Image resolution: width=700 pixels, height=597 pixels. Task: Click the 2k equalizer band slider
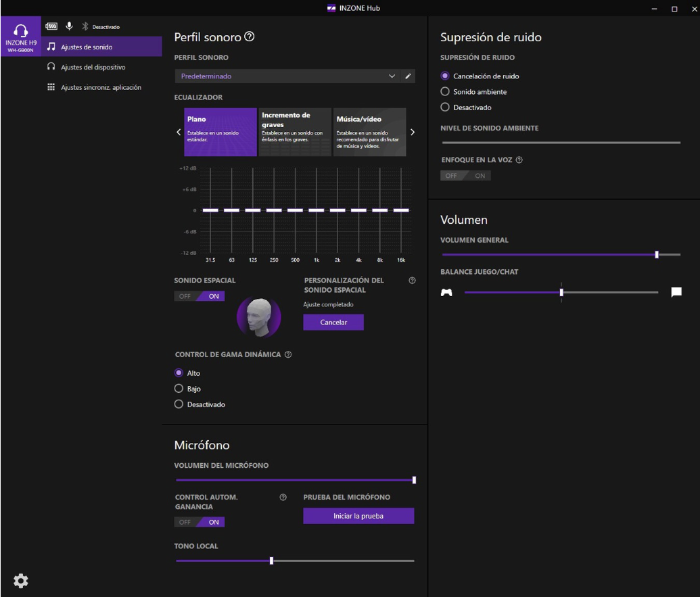click(x=337, y=210)
